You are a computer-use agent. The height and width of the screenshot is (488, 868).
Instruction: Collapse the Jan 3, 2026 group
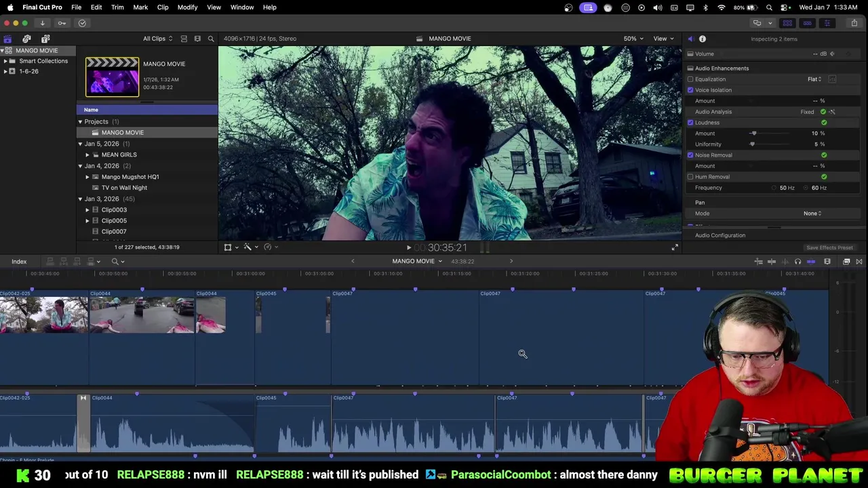(x=80, y=199)
